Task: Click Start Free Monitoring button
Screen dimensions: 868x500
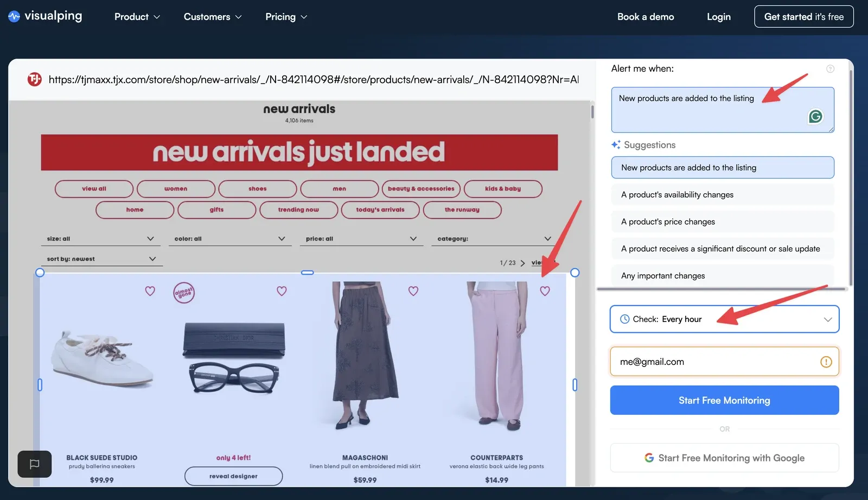Action: point(724,400)
